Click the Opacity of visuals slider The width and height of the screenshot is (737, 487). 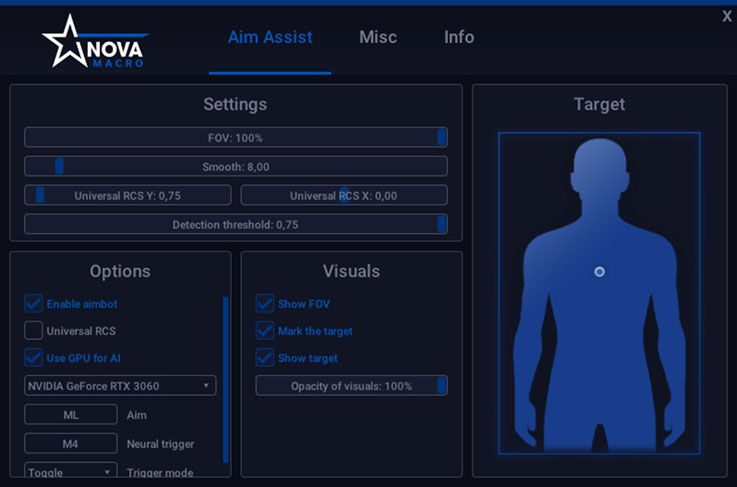[x=351, y=386]
